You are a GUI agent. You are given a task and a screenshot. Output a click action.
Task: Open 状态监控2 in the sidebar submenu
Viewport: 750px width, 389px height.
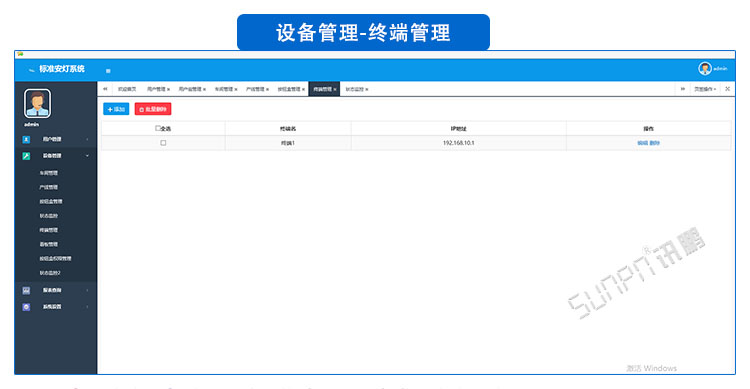[50, 273]
